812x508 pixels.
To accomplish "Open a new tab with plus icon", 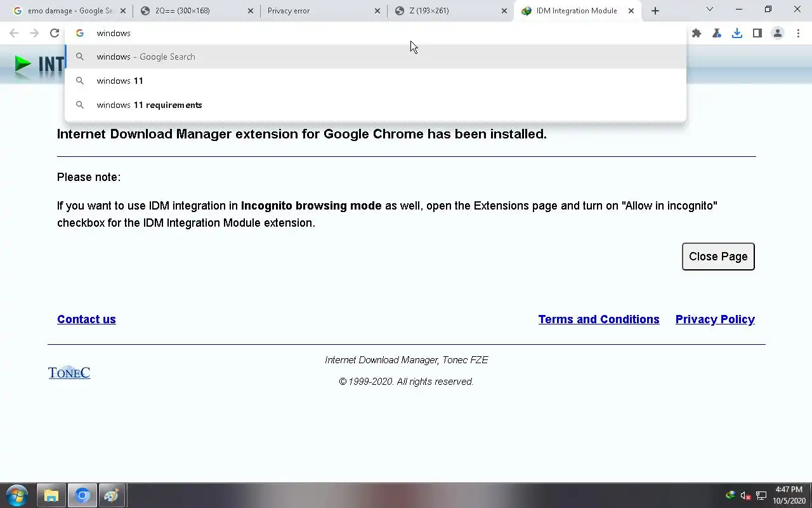I will (x=655, y=11).
